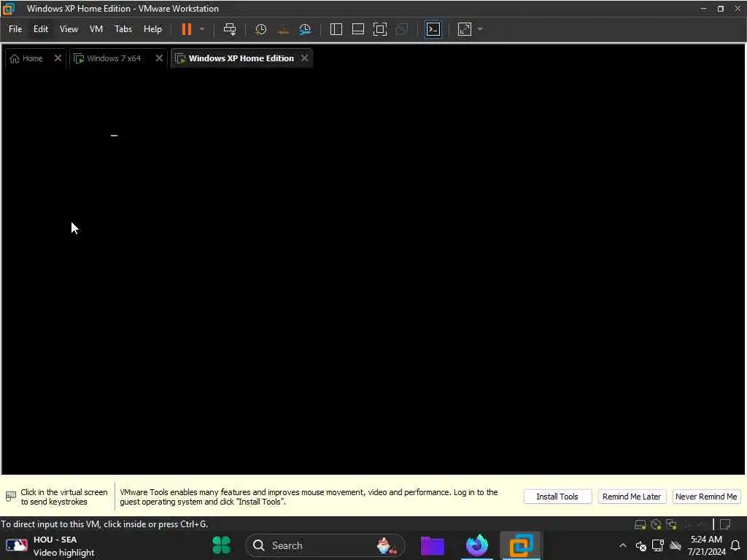The width and height of the screenshot is (747, 560).
Task: Click the stretch guest display icon
Action: [465, 29]
